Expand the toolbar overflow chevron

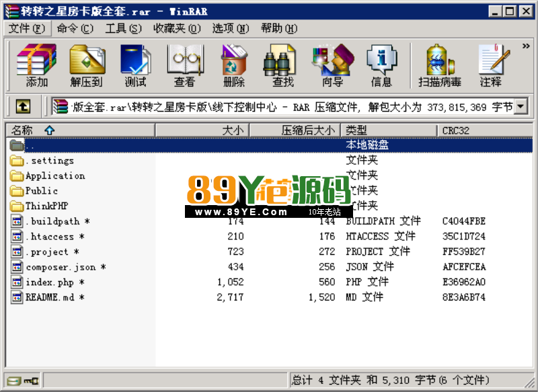[x=526, y=46]
